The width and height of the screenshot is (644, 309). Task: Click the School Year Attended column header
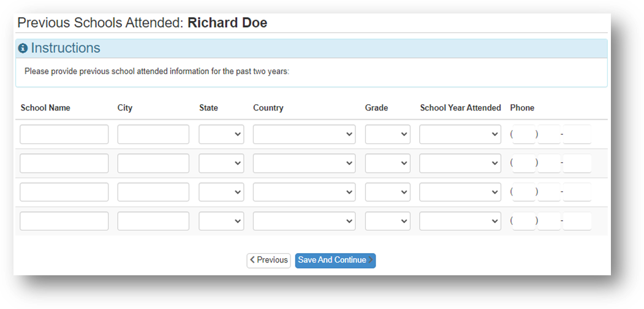point(460,108)
